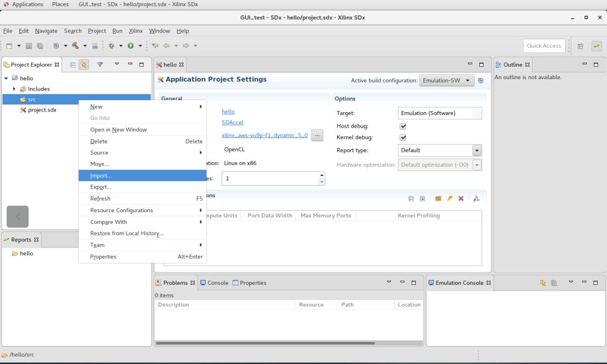Open the Project Explorer View Menu triangle
Image resolution: width=607 pixels, height=364 pixels.
[x=117, y=64]
